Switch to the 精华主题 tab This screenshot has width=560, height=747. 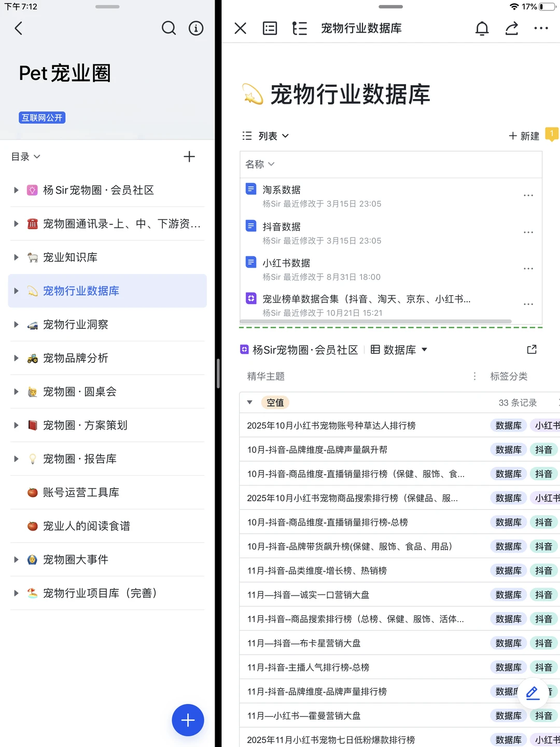pos(265,376)
